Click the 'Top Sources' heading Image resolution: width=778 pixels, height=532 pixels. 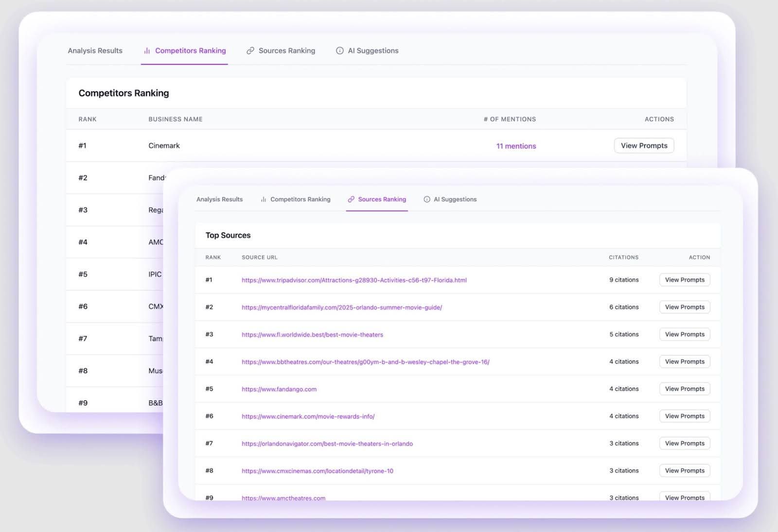click(228, 235)
